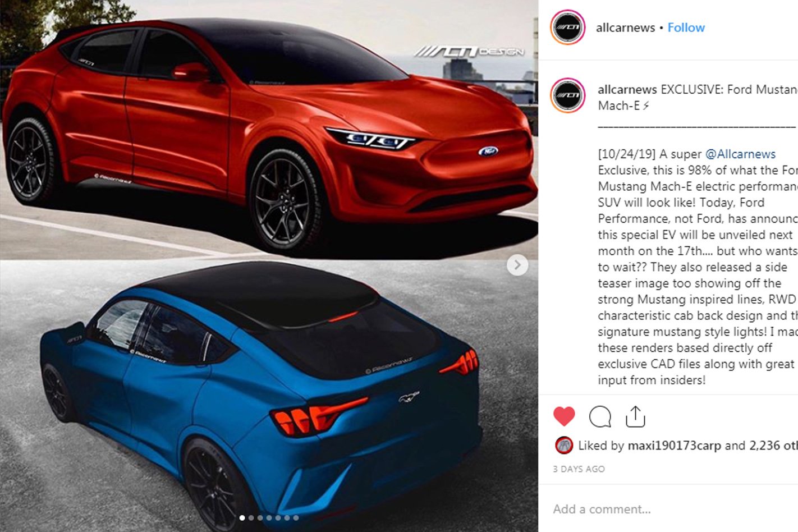
Task: Click the blue Mach-E rear render
Action: [x=269, y=396]
